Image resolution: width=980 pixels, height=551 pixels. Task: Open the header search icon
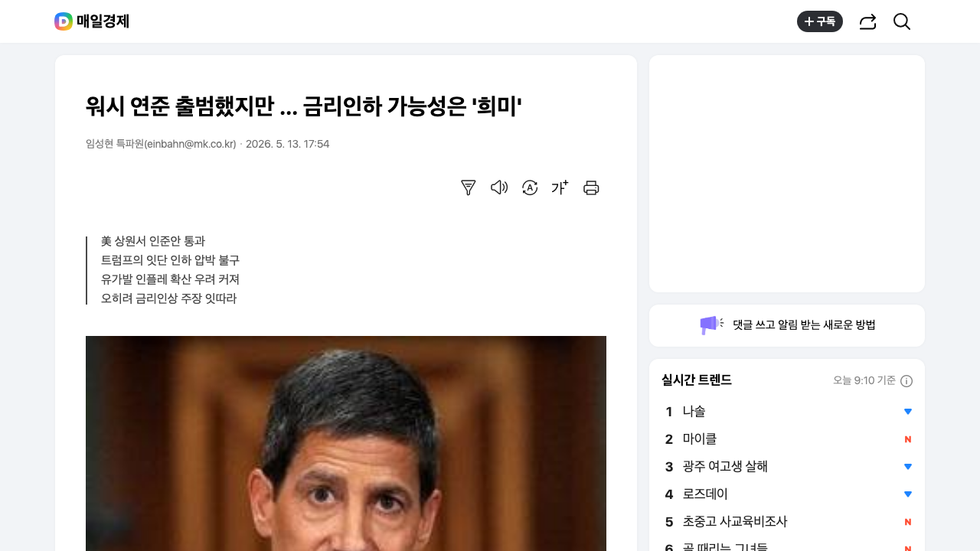[902, 21]
